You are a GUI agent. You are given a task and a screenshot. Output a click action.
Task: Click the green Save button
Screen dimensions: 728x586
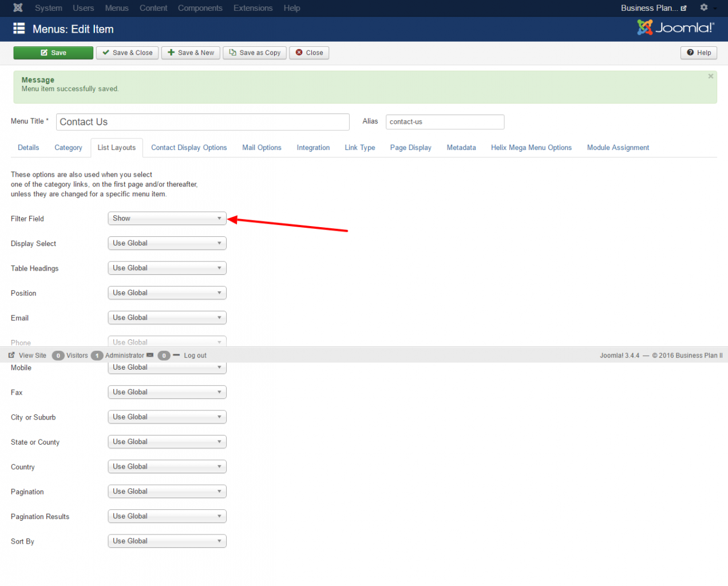click(x=53, y=53)
